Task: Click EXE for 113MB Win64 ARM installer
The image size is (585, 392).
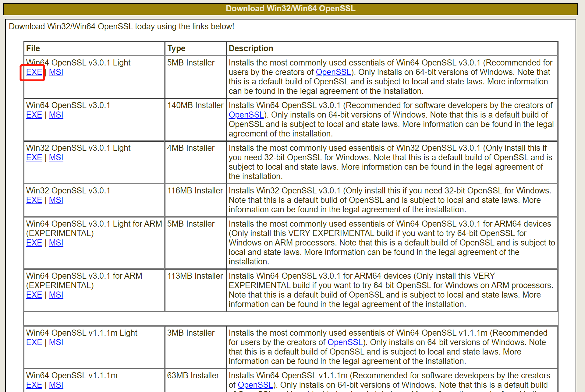Action: [x=34, y=295]
